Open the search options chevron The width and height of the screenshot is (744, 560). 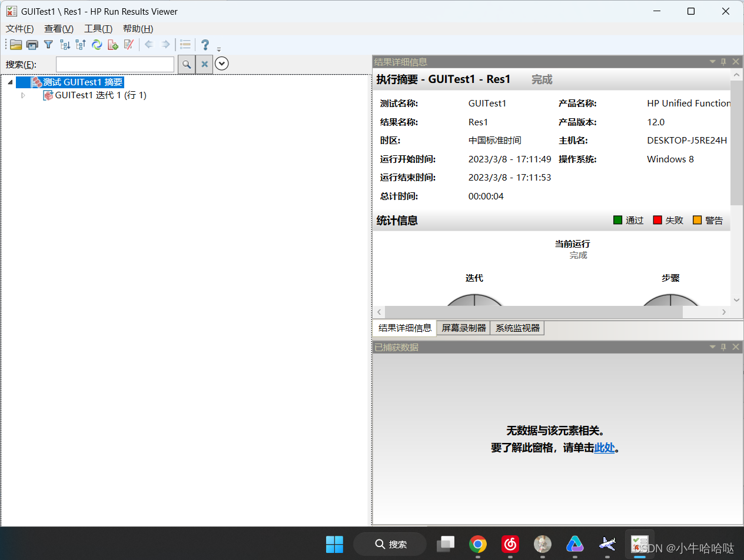point(222,64)
